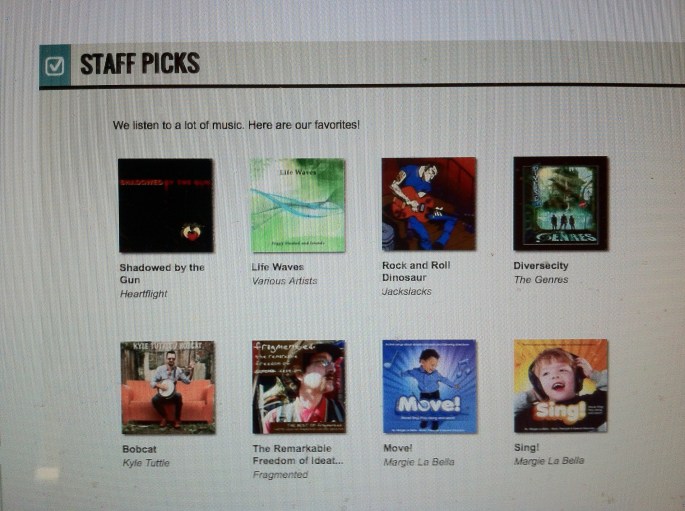Visit the Jackslacks artist link
The height and width of the screenshot is (511, 685).
pyautogui.click(x=406, y=291)
